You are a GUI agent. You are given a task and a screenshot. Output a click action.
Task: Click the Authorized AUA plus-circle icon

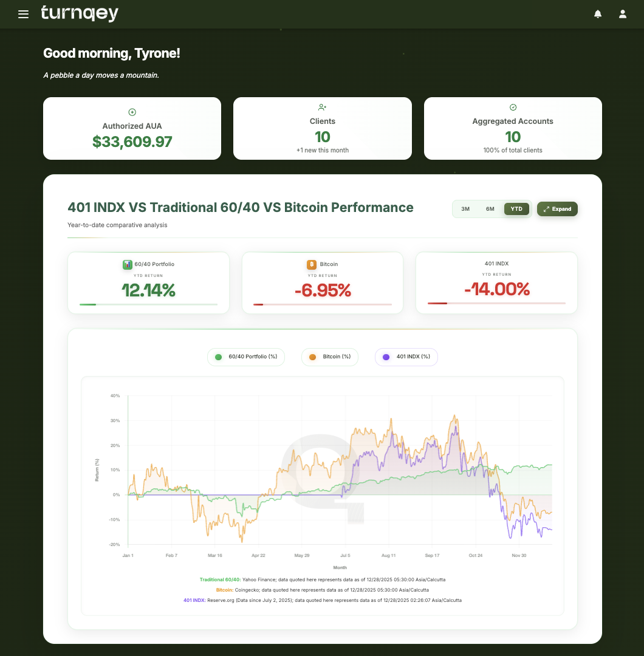[132, 112]
